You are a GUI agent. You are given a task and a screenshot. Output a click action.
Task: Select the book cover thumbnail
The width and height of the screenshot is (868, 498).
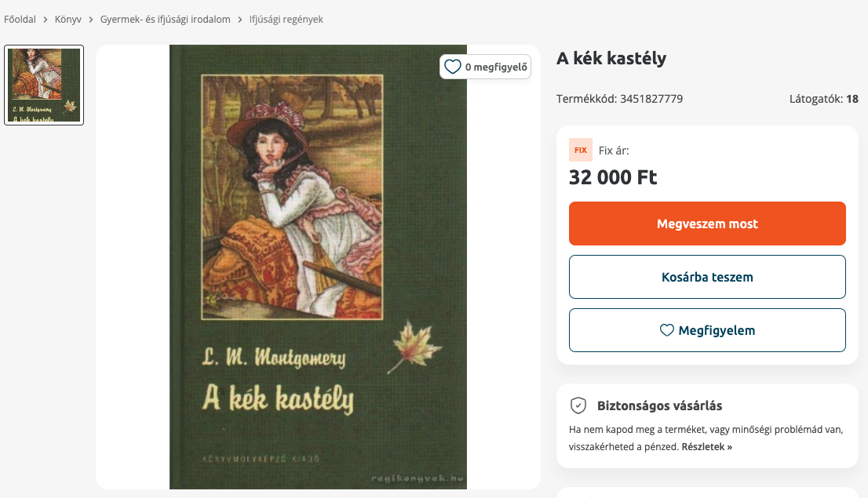click(x=44, y=85)
